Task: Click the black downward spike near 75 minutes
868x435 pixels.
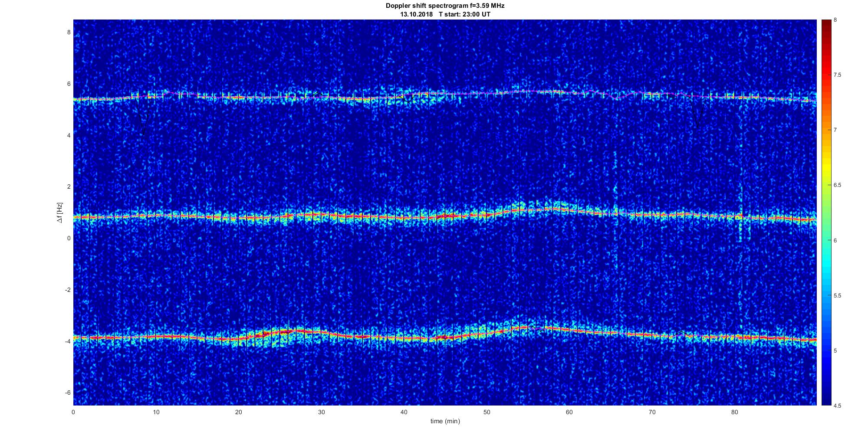Action: pos(697,113)
